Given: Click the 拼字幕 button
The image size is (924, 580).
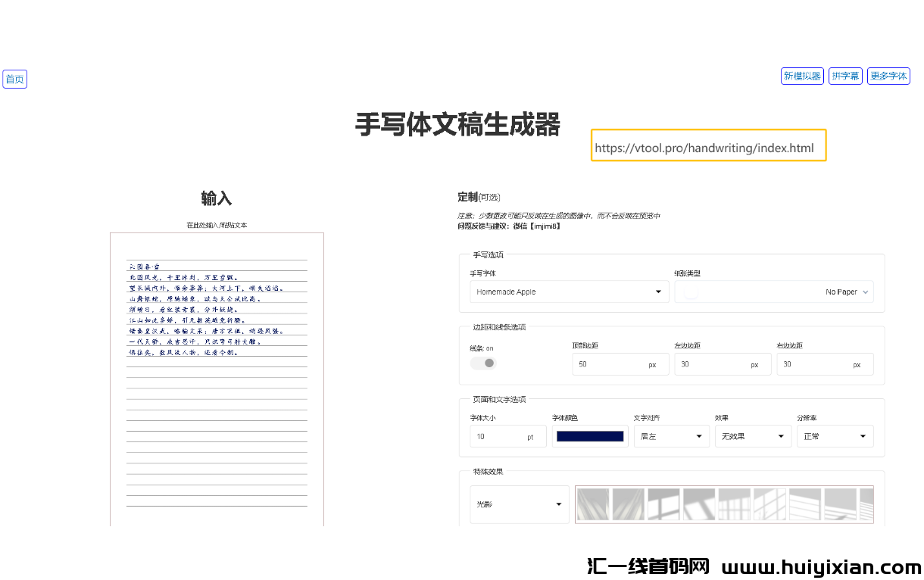Looking at the screenshot, I should point(845,76).
